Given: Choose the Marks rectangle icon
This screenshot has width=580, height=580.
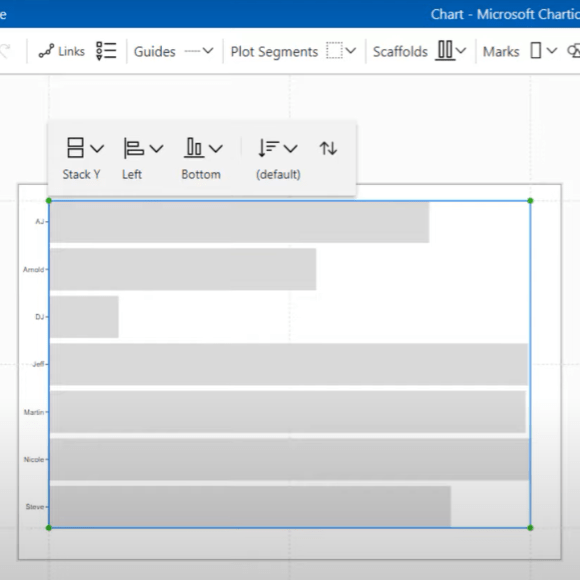Looking at the screenshot, I should [536, 51].
